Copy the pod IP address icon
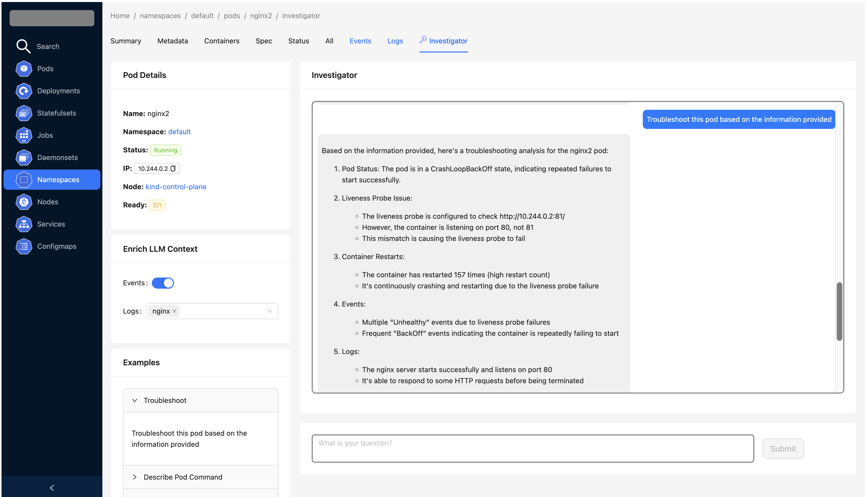 173,169
